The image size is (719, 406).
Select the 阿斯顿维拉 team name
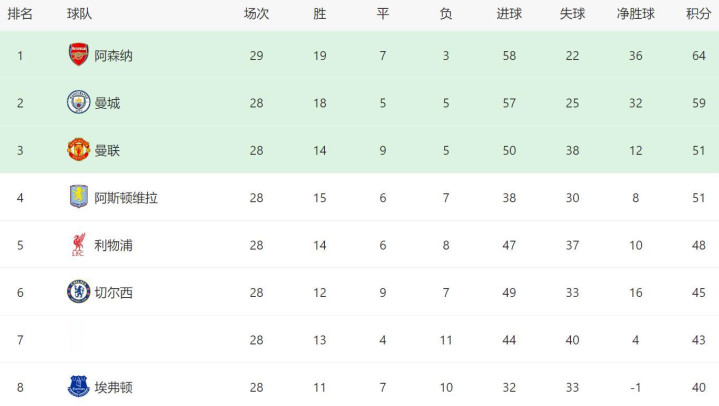click(126, 198)
